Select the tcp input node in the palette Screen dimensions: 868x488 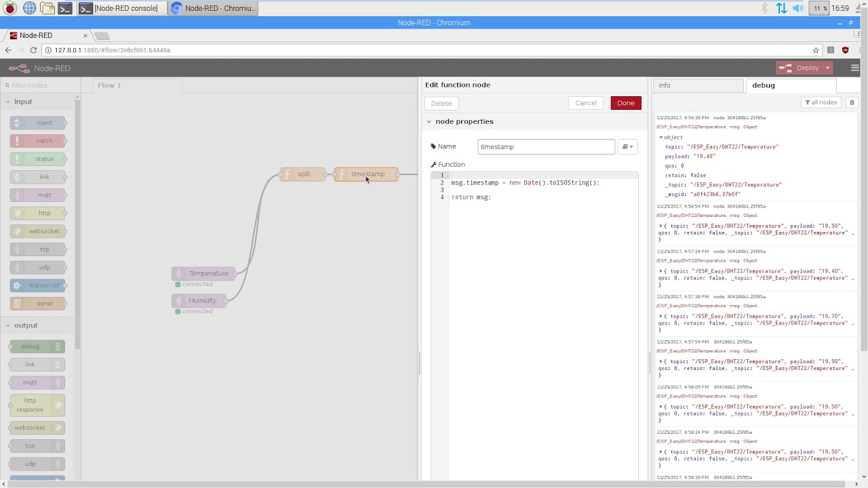(38, 249)
